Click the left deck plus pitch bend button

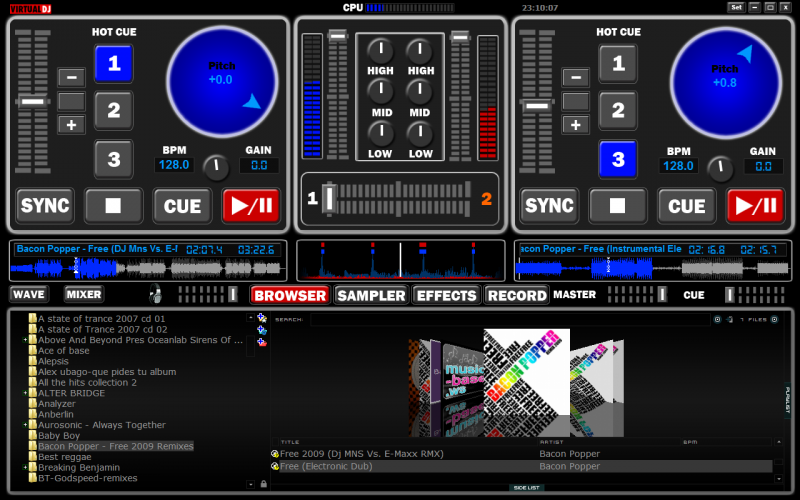point(71,124)
